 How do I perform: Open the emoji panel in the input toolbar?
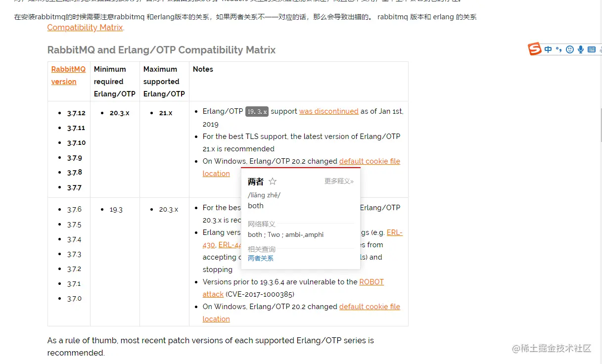[x=569, y=49]
